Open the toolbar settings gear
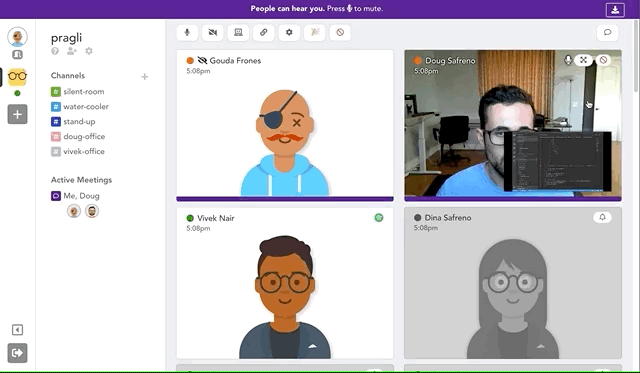The height and width of the screenshot is (373, 640). (x=289, y=32)
